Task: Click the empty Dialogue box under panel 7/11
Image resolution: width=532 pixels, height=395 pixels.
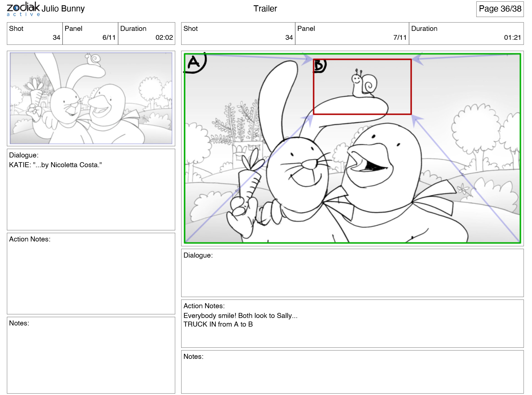Action: point(352,273)
